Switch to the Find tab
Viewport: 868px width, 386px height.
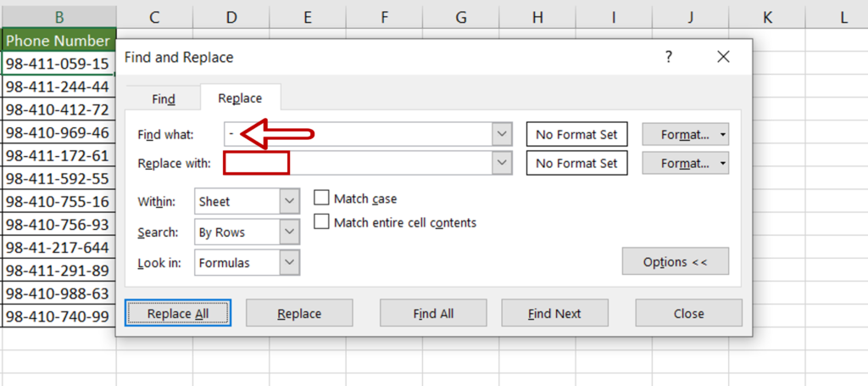pyautogui.click(x=164, y=99)
